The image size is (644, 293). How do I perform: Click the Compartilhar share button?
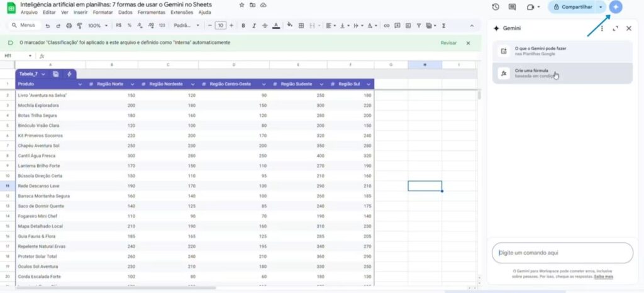[x=572, y=7]
